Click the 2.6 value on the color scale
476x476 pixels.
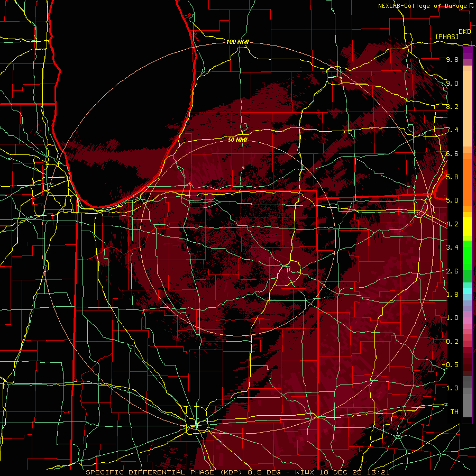[x=452, y=271]
